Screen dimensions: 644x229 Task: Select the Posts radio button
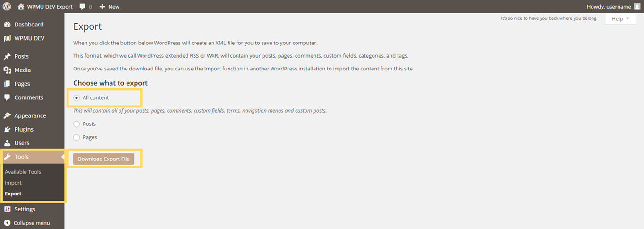(76, 124)
